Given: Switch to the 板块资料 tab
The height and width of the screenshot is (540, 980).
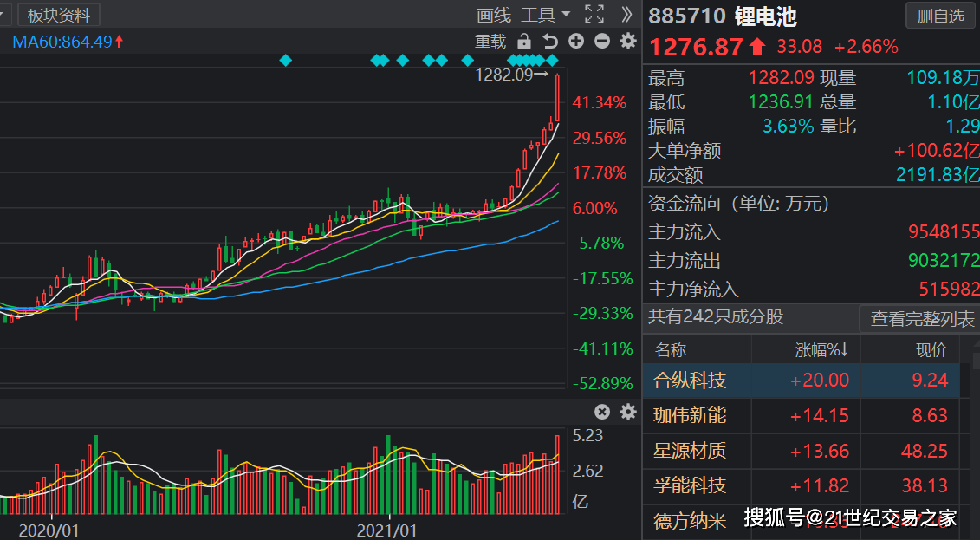Looking at the screenshot, I should click(x=58, y=14).
